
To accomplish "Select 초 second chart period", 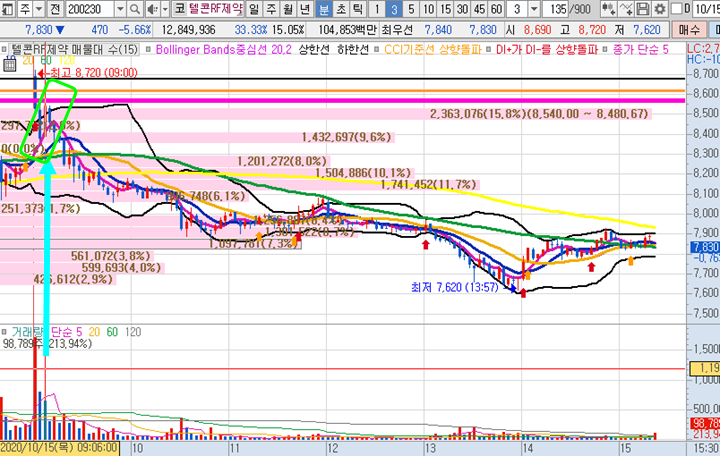I will pos(341,8).
